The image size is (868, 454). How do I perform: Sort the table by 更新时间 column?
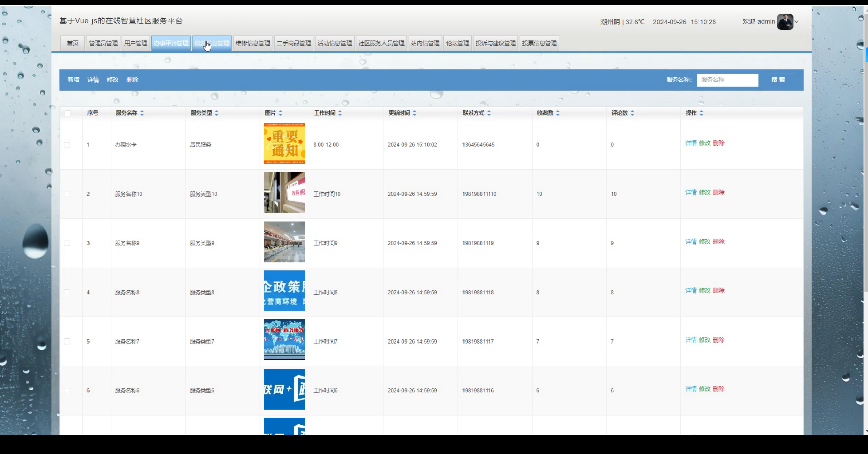tap(415, 113)
